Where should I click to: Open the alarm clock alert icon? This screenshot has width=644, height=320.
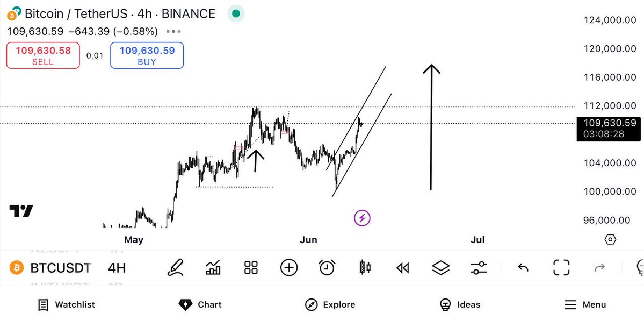(327, 268)
